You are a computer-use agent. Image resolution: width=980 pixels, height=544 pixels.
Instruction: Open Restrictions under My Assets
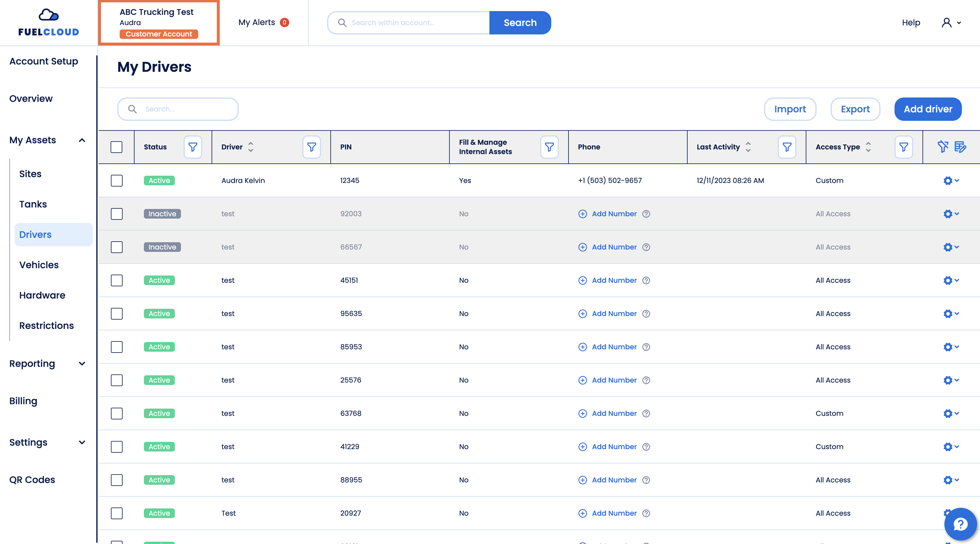(46, 326)
